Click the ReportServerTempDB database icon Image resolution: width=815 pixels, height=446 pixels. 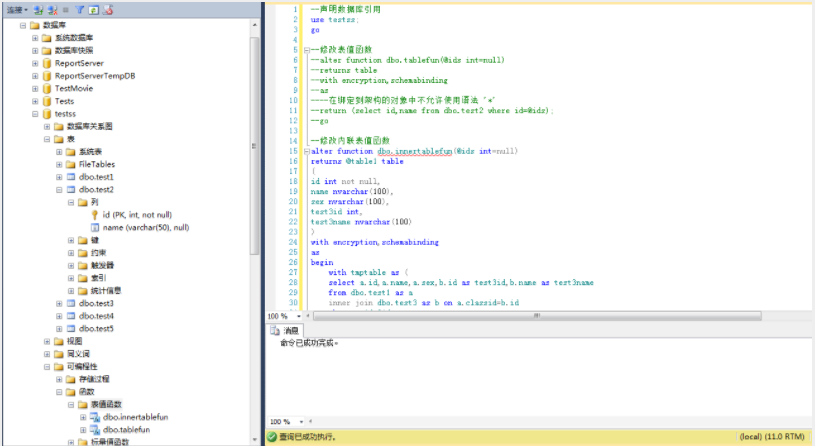coord(47,76)
